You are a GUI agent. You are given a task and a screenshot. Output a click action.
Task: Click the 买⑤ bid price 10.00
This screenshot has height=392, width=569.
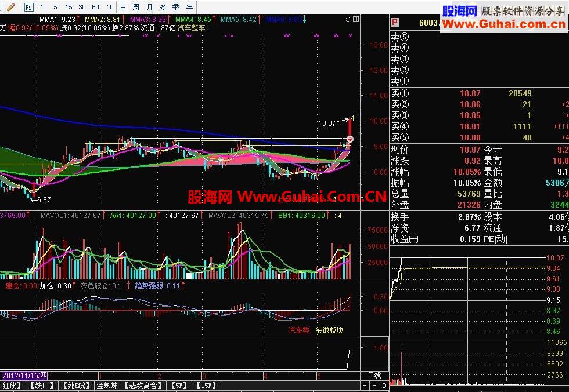click(470, 137)
